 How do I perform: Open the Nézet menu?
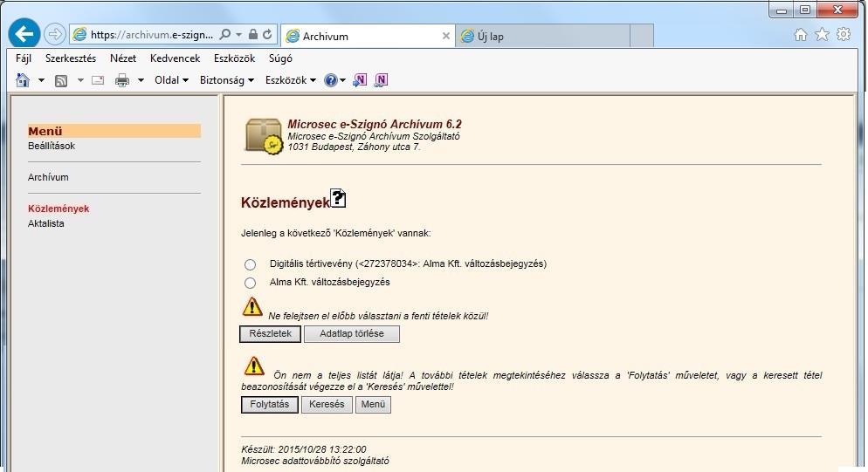click(123, 58)
